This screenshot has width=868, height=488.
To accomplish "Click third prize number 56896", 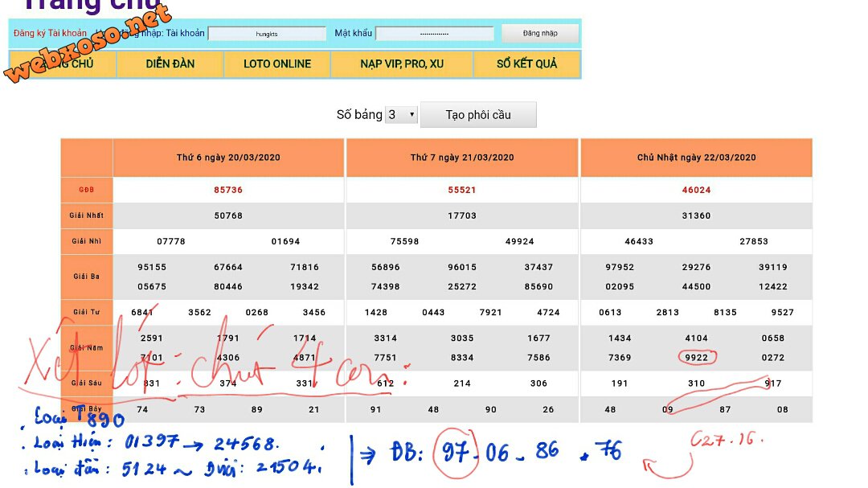I will 386,267.
